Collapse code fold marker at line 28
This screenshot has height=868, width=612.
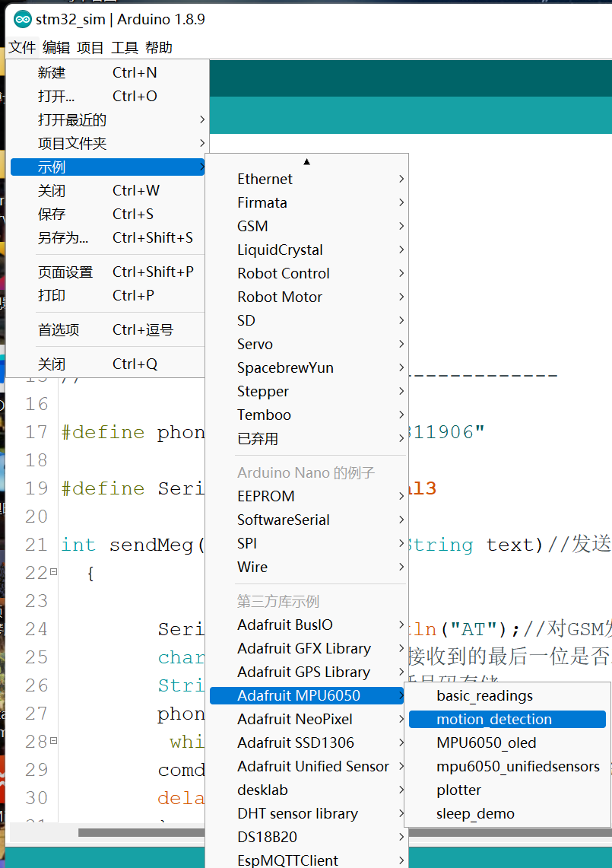point(54,740)
